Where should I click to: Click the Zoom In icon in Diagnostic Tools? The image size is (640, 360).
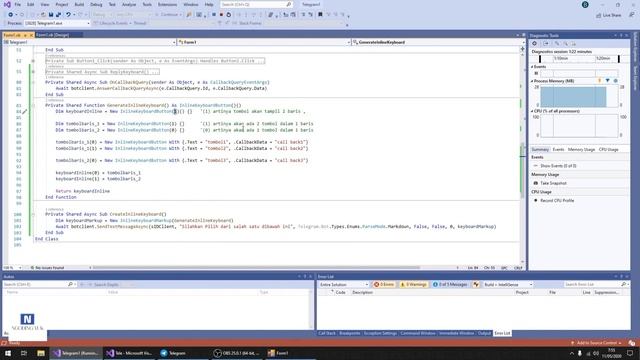(557, 43)
